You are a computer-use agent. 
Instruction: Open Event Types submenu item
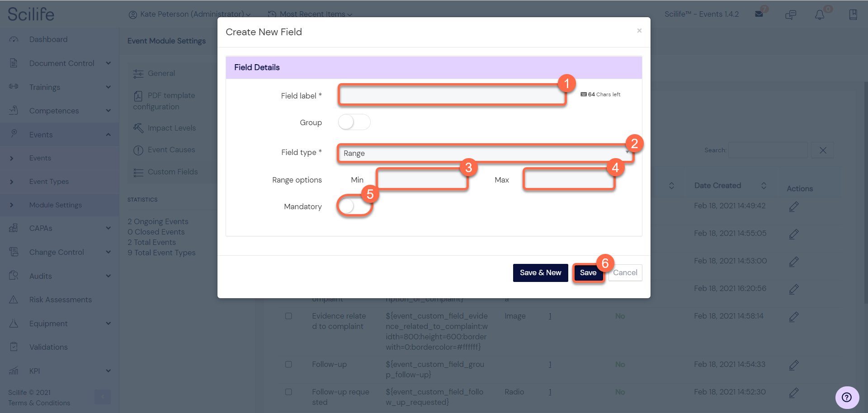click(49, 181)
